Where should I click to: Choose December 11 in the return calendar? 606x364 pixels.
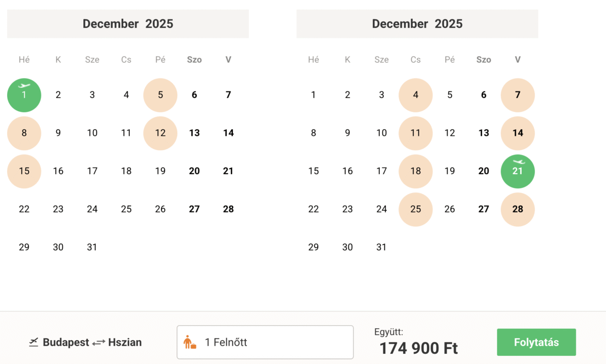(x=416, y=133)
